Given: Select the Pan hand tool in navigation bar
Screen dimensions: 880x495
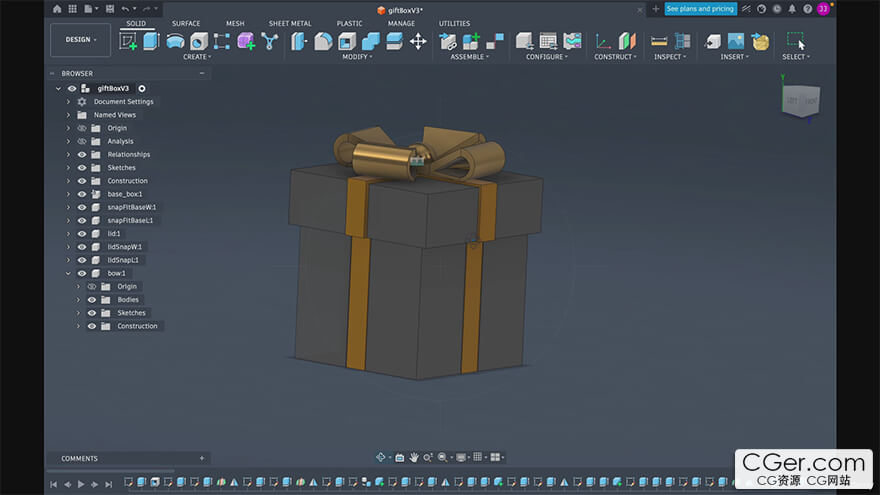Looking at the screenshot, I should (x=414, y=457).
